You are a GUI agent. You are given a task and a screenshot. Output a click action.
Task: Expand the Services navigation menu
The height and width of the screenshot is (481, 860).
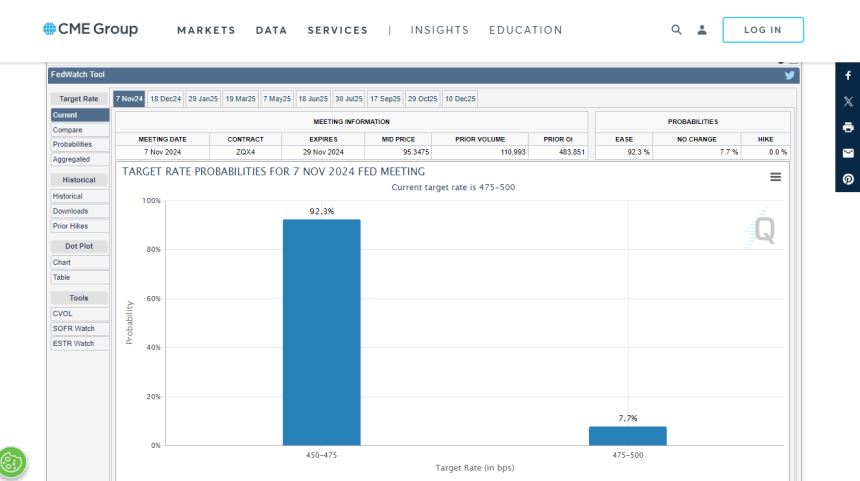[338, 30]
